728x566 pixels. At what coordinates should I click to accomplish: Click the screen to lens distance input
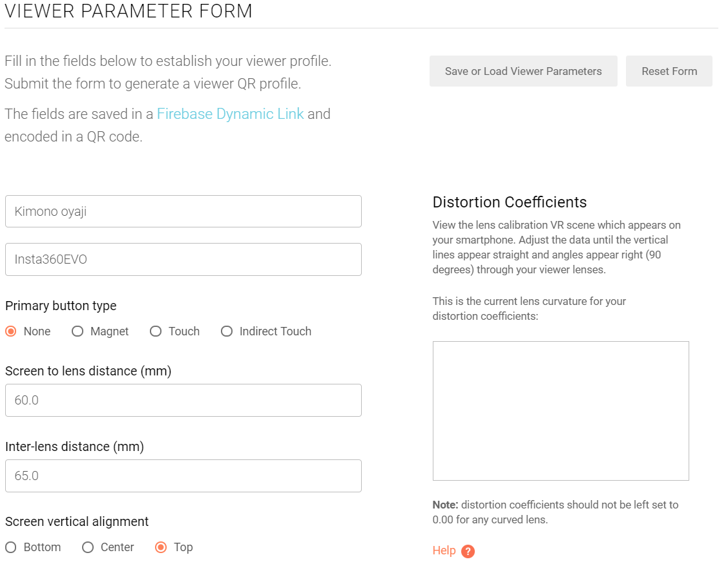point(183,401)
